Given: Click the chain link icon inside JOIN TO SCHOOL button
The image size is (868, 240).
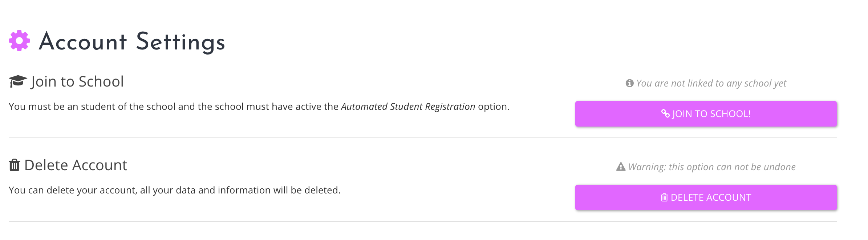Looking at the screenshot, I should pyautogui.click(x=666, y=114).
